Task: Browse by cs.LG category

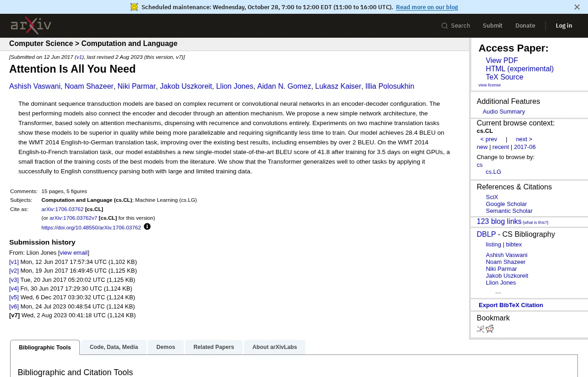Action: point(493,172)
